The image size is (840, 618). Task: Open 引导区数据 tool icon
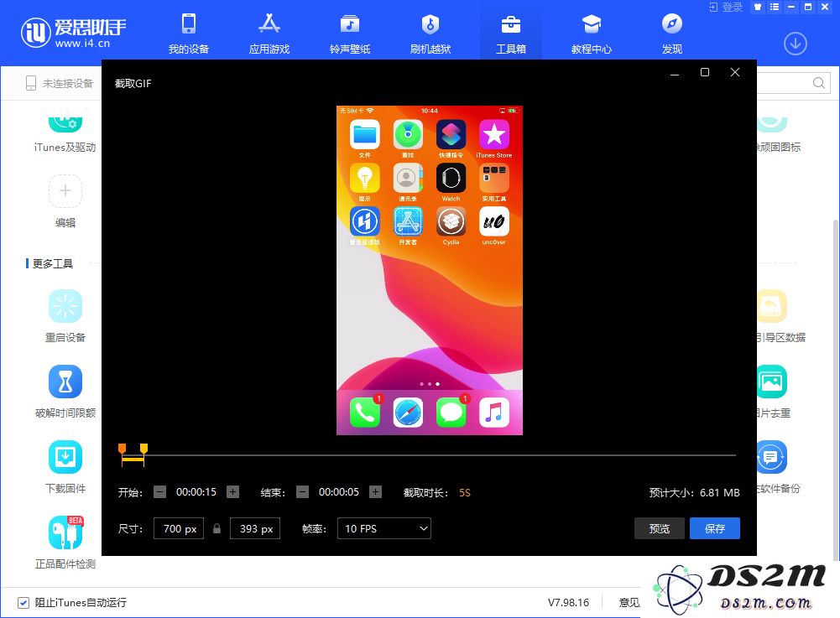771,306
